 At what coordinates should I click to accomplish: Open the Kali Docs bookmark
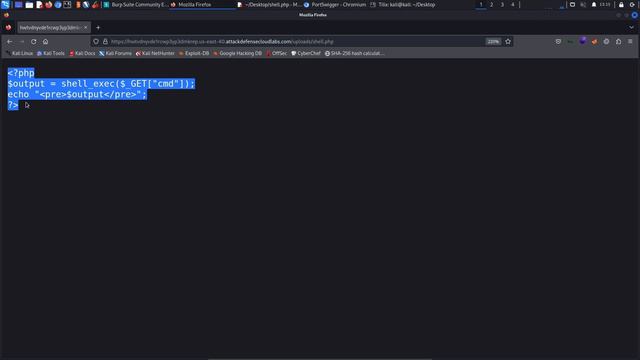coord(82,53)
